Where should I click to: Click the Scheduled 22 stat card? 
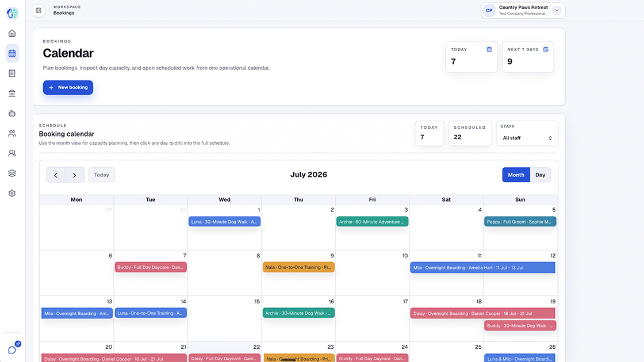[x=470, y=133]
